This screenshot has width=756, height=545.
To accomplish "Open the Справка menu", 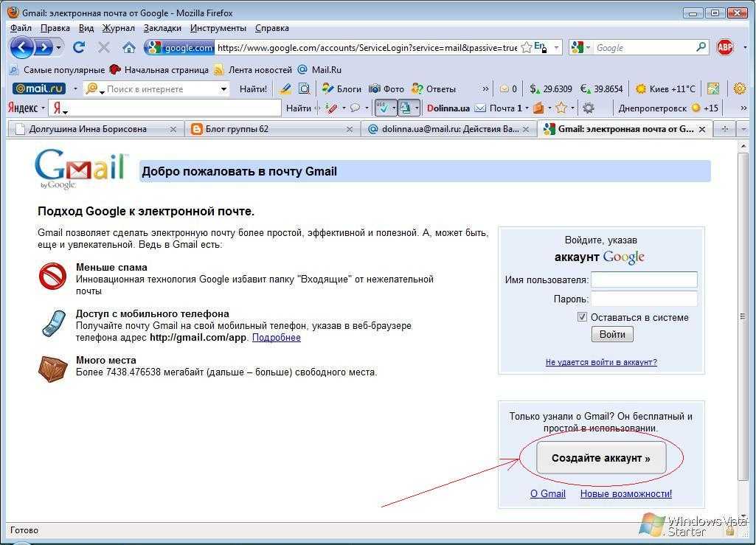I will coord(272,28).
